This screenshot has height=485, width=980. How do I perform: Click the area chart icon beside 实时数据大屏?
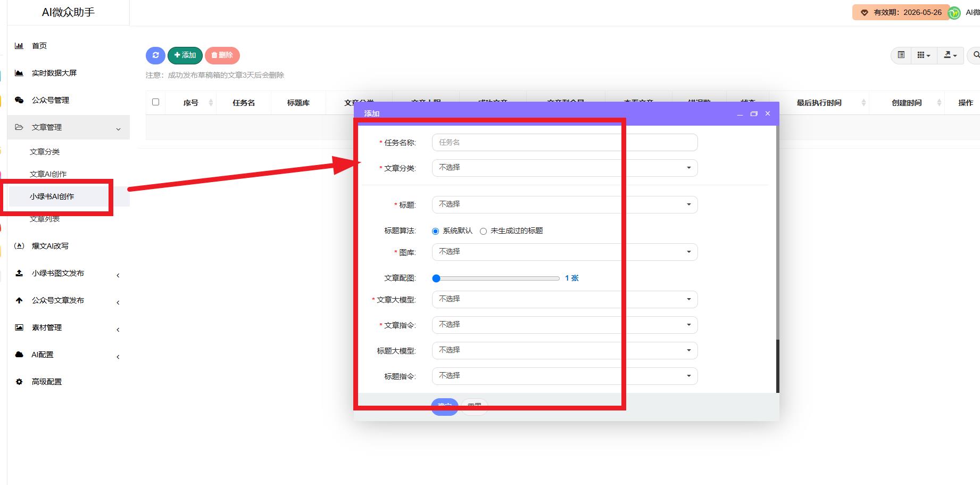pos(19,73)
